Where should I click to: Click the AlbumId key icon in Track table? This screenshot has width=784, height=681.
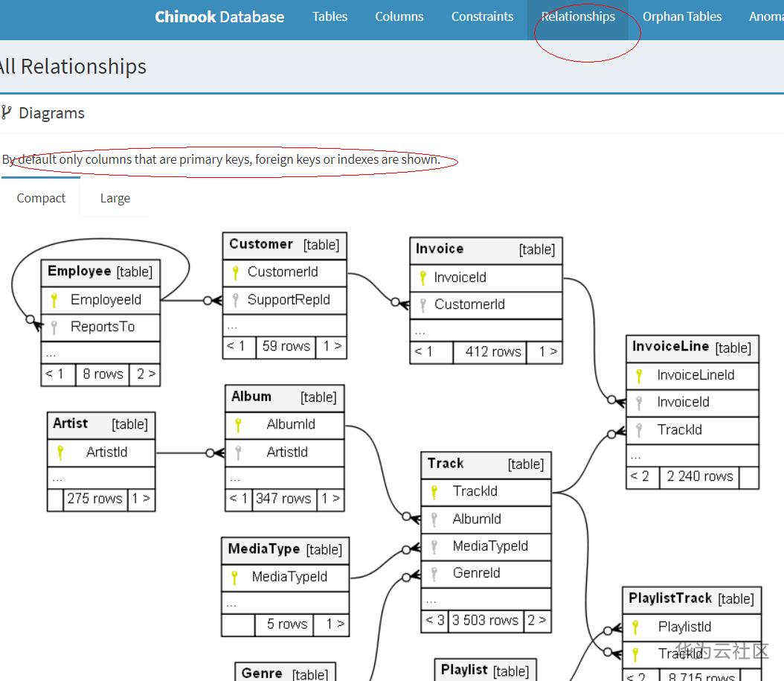pos(434,519)
